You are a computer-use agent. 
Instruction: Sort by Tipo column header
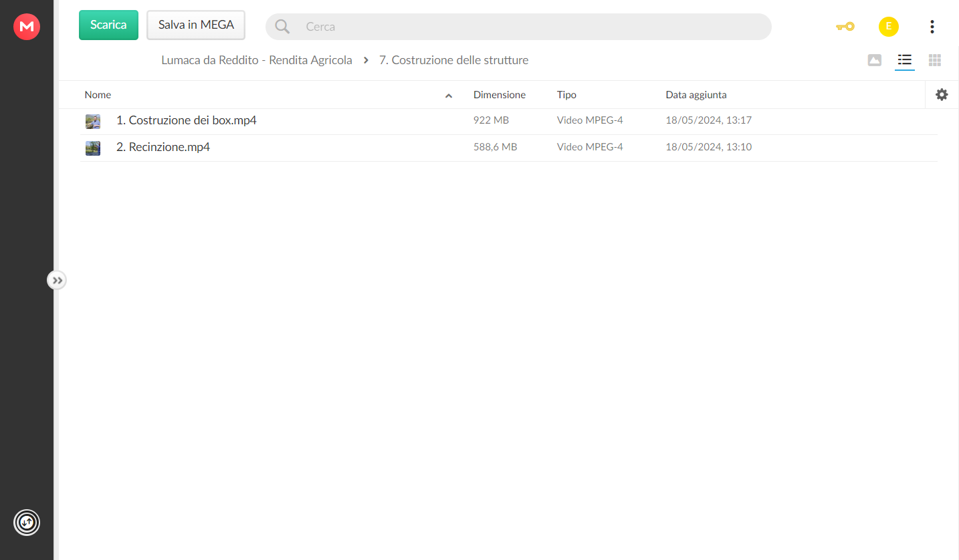pos(566,95)
